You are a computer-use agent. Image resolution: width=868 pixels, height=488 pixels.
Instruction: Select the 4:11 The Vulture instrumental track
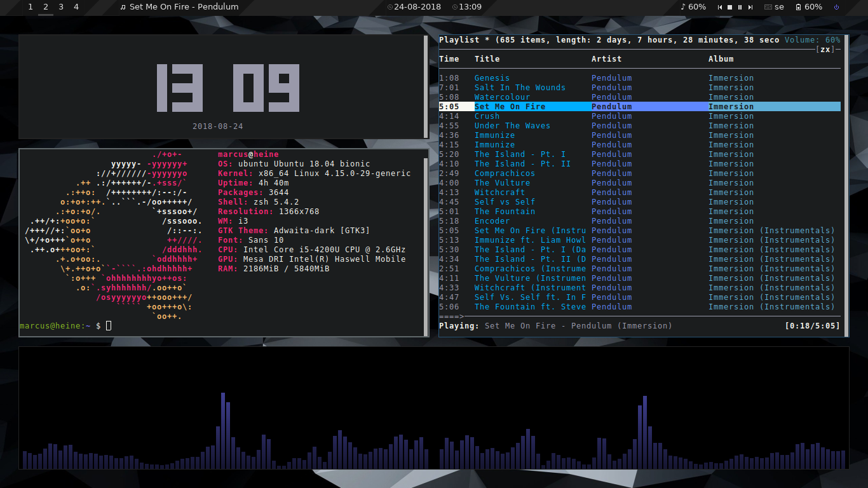(639, 278)
